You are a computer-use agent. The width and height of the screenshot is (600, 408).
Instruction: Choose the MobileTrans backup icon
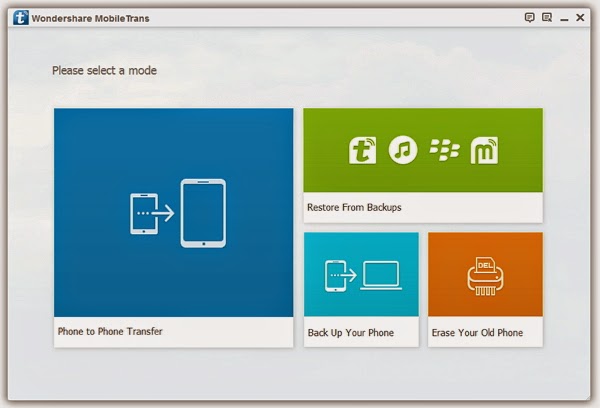[x=362, y=150]
